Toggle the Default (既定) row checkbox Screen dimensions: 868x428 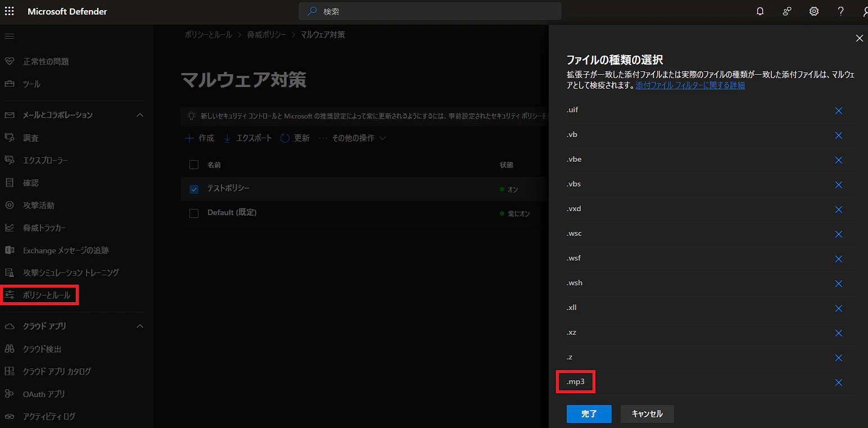pyautogui.click(x=194, y=213)
